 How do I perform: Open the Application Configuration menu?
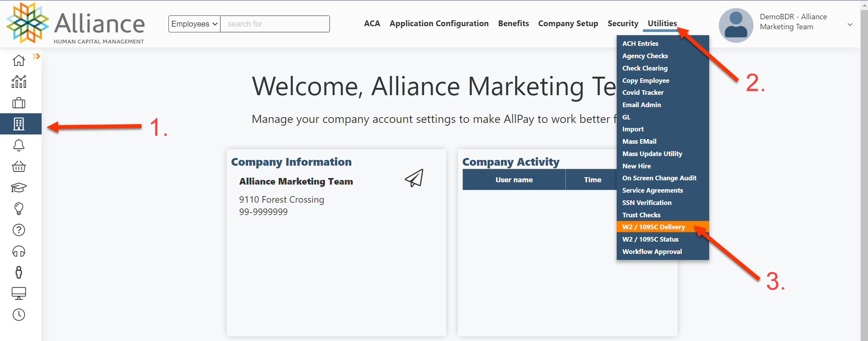pos(439,24)
